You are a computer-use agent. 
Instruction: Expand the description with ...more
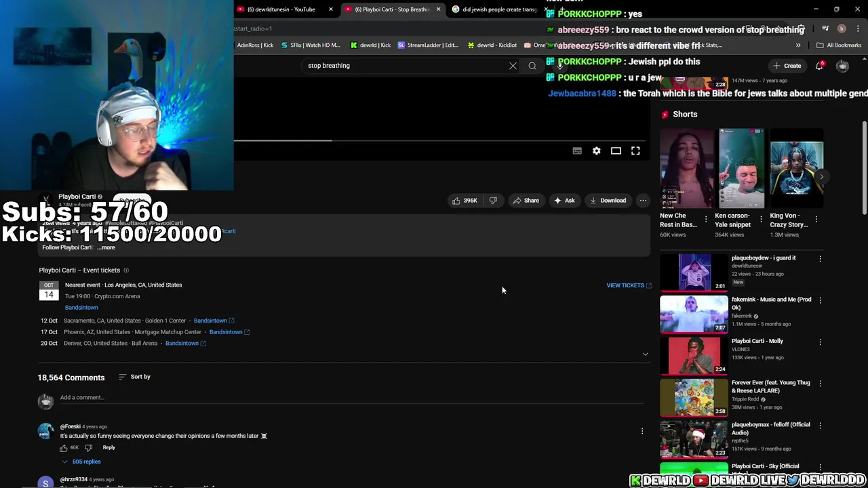[x=106, y=247]
